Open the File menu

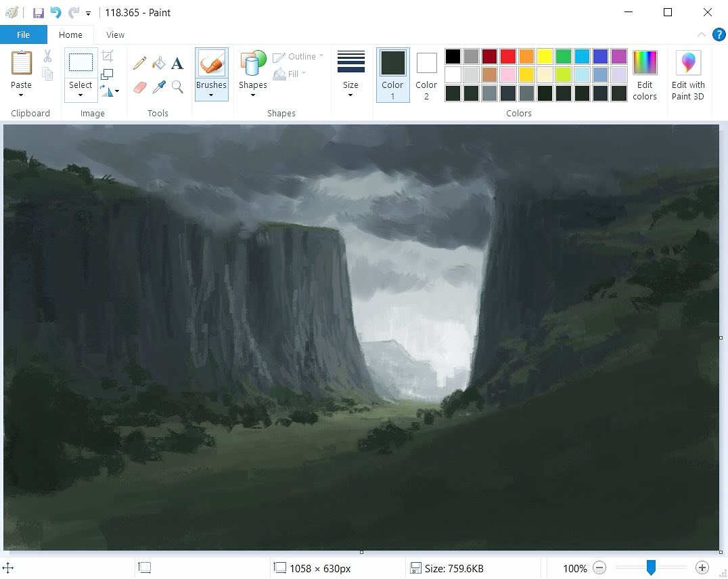click(x=23, y=34)
